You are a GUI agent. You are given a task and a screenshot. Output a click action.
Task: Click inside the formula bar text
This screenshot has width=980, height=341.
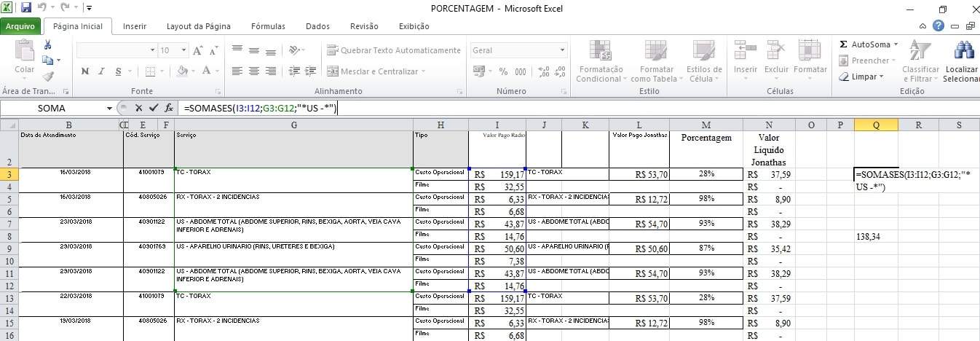tap(259, 108)
